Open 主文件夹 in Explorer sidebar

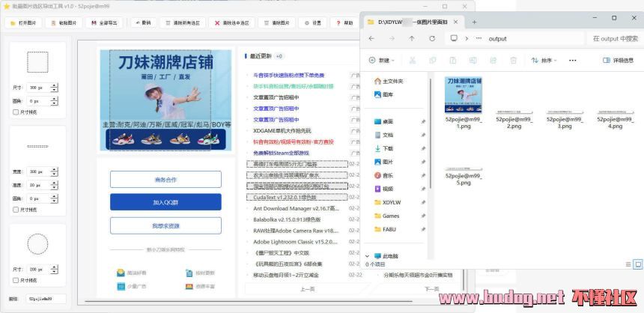(x=389, y=82)
